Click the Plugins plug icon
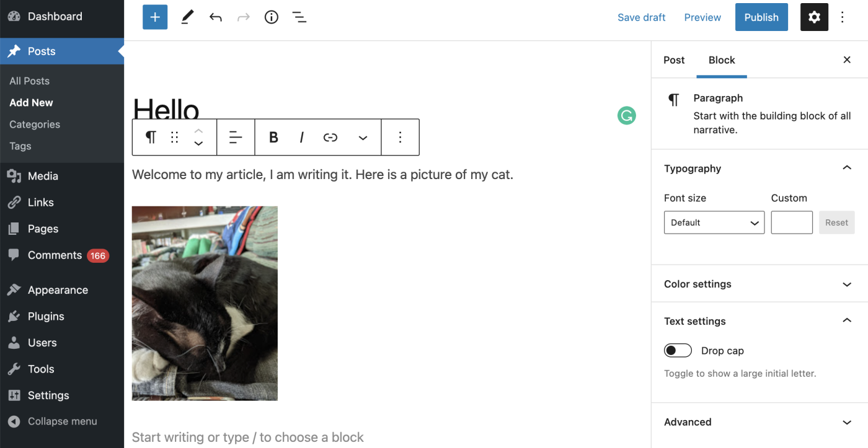This screenshot has width=868, height=448. [14, 316]
